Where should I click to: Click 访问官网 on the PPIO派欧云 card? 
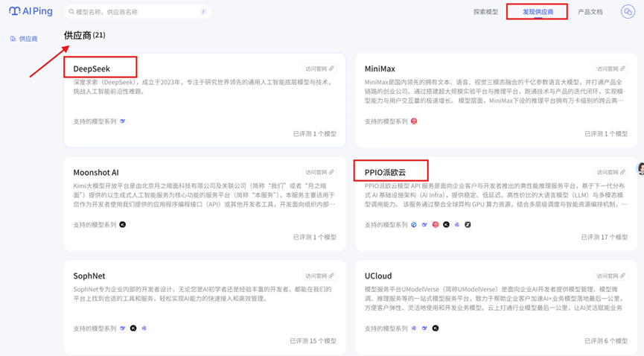[610, 172]
